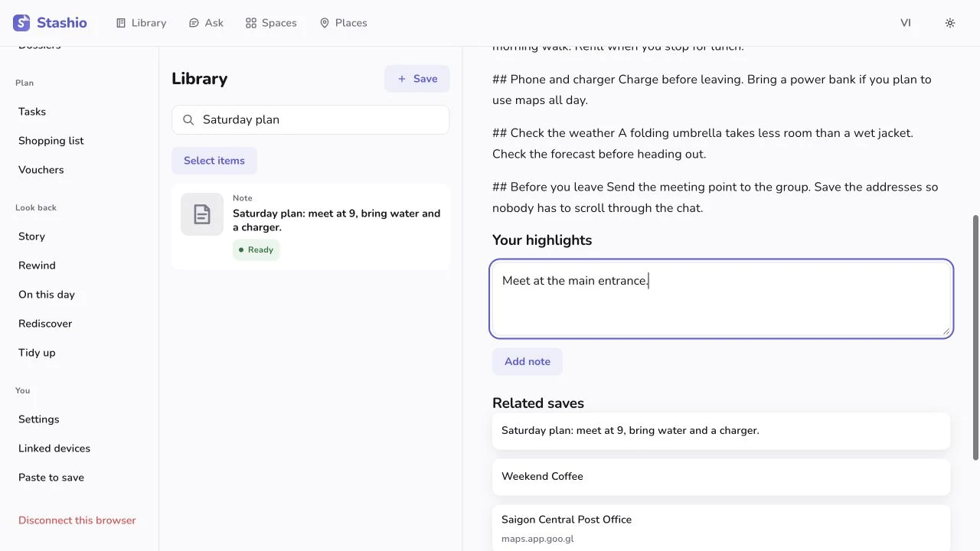980x551 pixels.
Task: Click the highlights text area
Action: pos(721,299)
